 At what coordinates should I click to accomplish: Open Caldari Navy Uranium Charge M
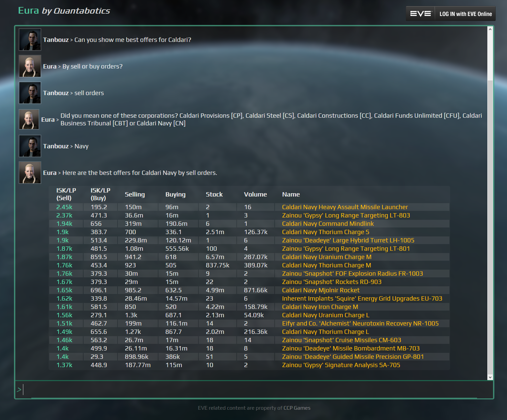pos(327,257)
